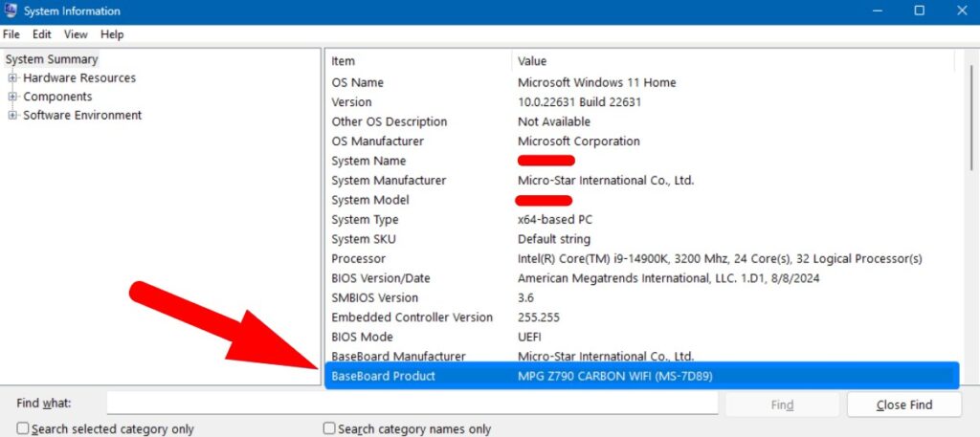Select the BaseBoard Manufacturer row

(642, 356)
